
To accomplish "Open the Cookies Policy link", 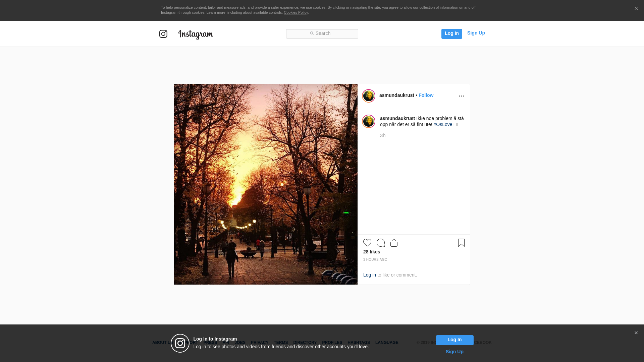I will [x=296, y=12].
